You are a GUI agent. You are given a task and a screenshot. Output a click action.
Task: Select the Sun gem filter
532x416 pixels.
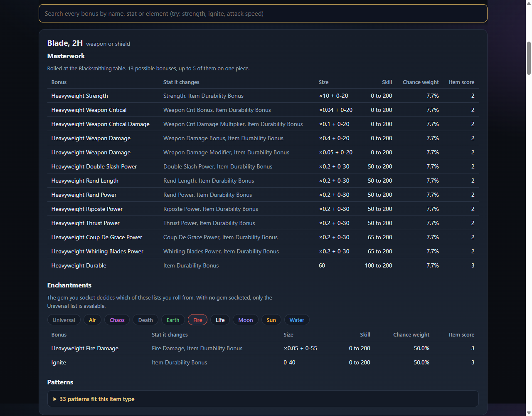coord(271,320)
